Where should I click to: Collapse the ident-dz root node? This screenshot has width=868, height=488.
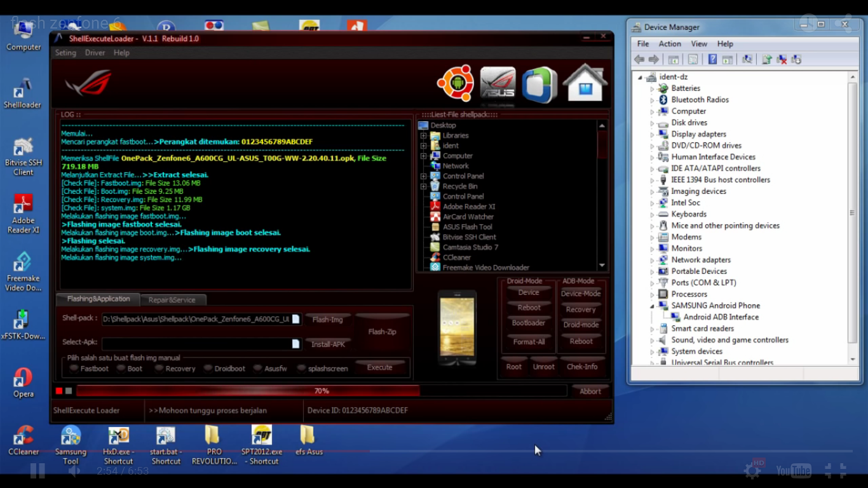641,78
